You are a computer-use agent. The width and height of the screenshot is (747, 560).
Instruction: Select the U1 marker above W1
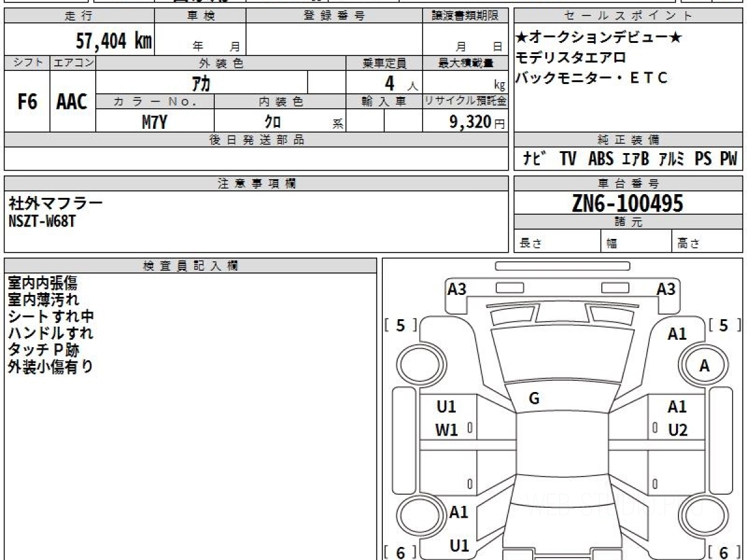[x=446, y=407]
